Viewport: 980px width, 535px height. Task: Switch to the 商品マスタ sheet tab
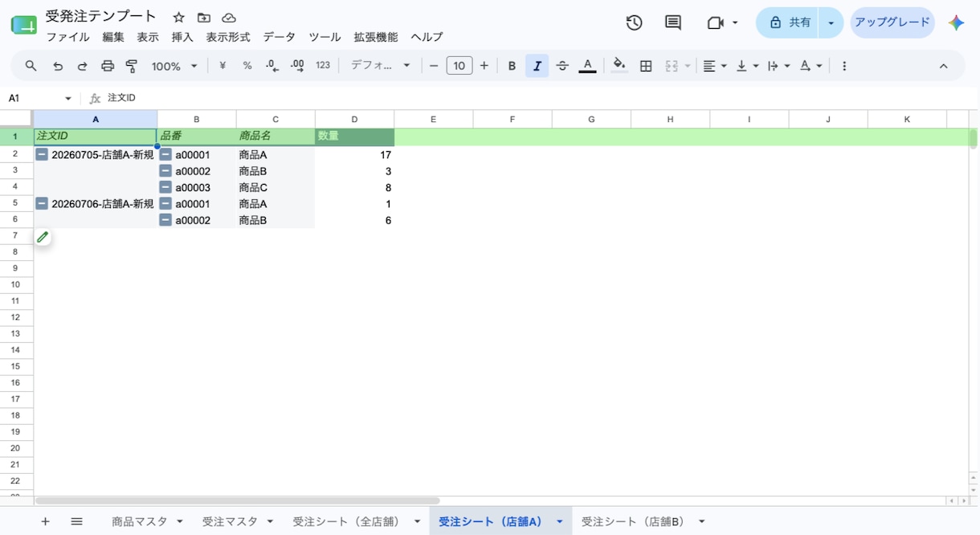pos(140,521)
